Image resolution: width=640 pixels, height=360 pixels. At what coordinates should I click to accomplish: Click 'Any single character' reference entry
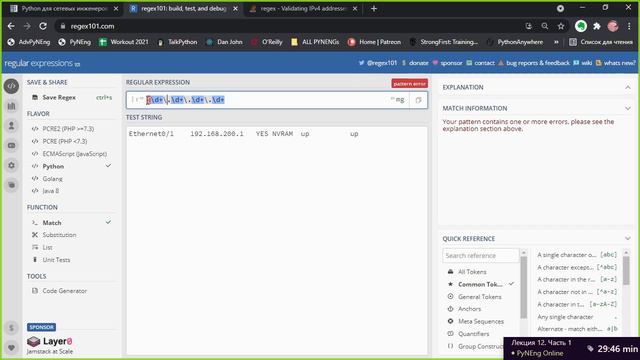click(577, 317)
